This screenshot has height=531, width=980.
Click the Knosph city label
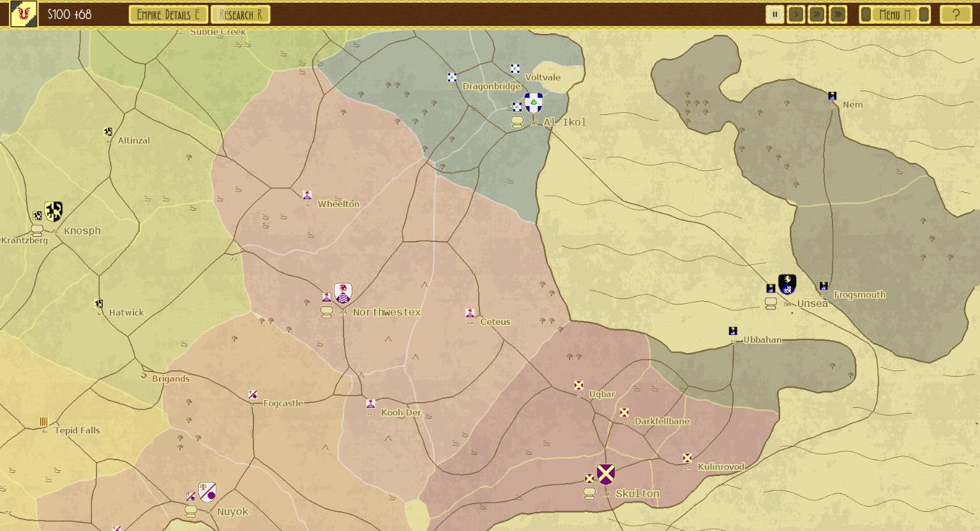pos(82,230)
